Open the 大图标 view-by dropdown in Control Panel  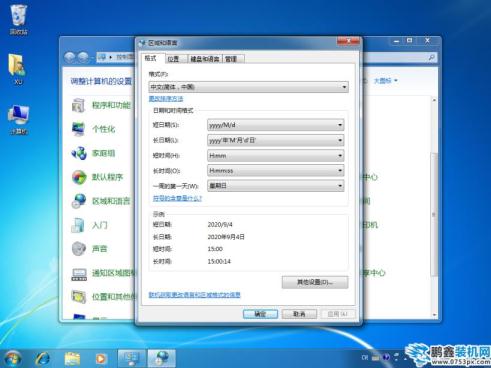385,81
